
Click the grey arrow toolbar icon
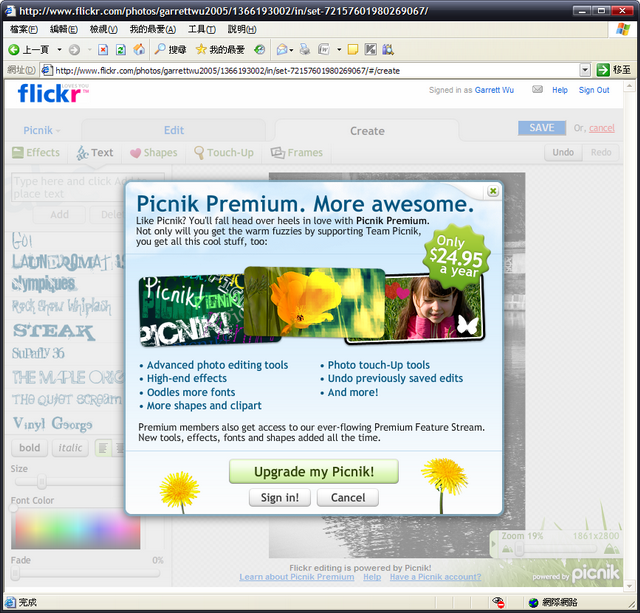pyautogui.click(x=370, y=49)
